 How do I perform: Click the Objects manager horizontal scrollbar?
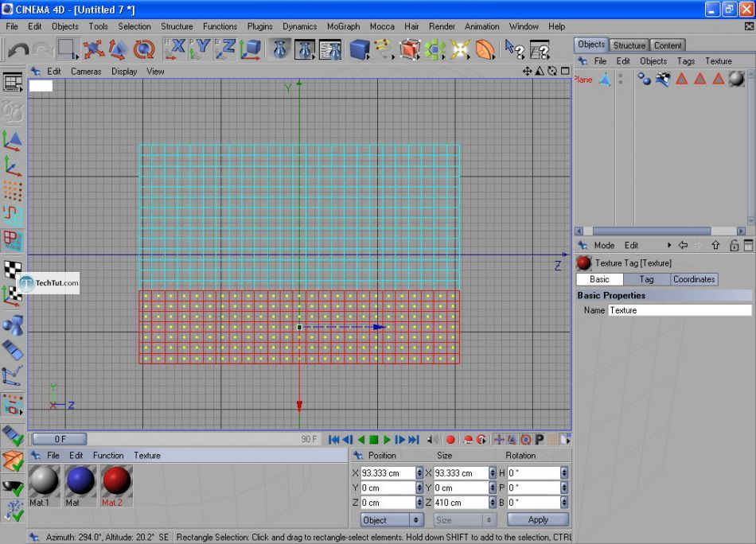pos(652,231)
